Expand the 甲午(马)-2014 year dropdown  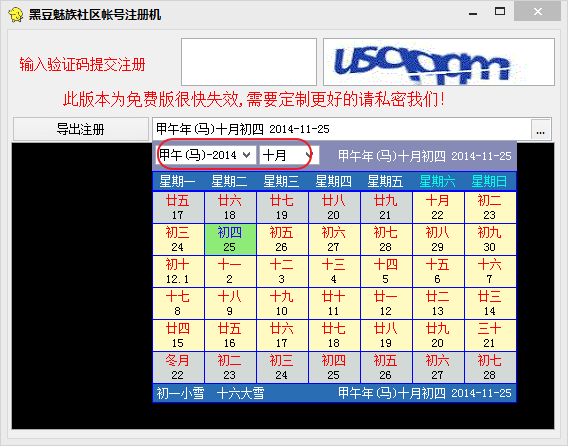[247, 155]
